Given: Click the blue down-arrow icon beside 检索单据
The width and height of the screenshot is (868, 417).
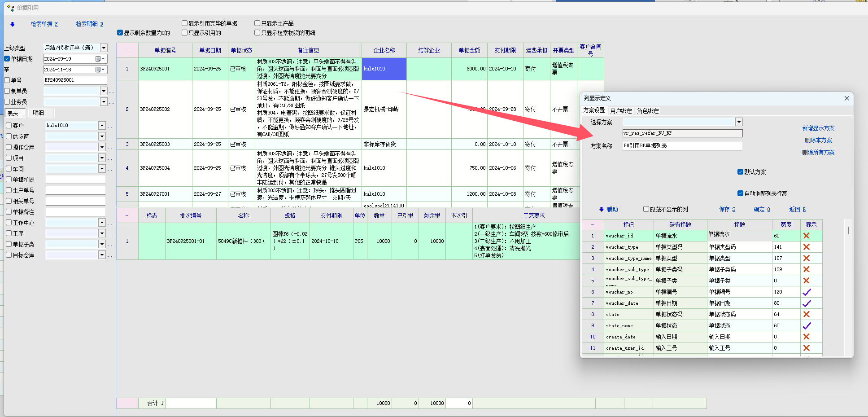Looking at the screenshot, I should (x=13, y=24).
